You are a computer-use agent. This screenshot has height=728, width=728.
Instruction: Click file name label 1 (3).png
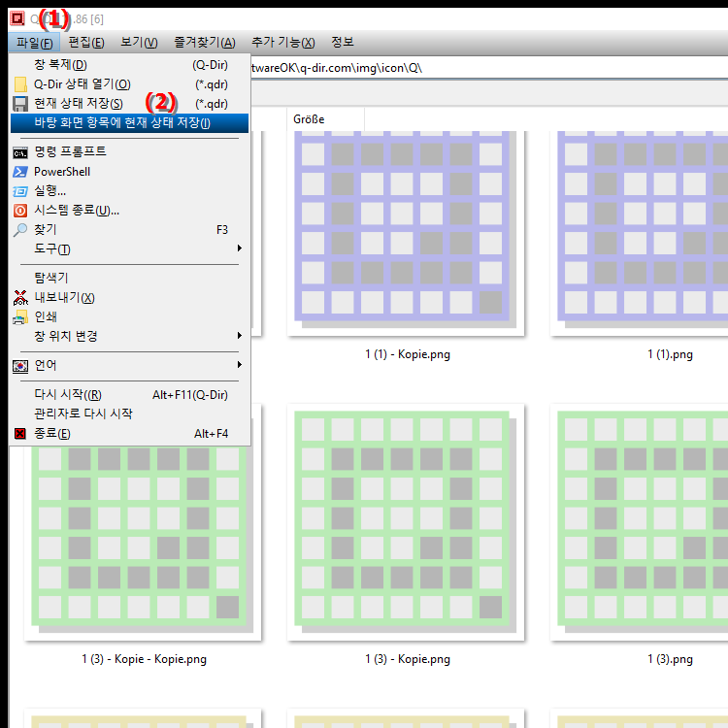(670, 659)
